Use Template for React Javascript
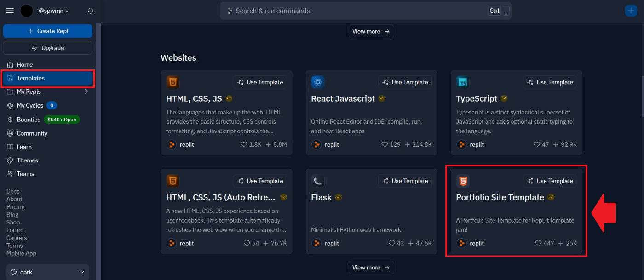This screenshot has width=644, height=280. click(405, 82)
